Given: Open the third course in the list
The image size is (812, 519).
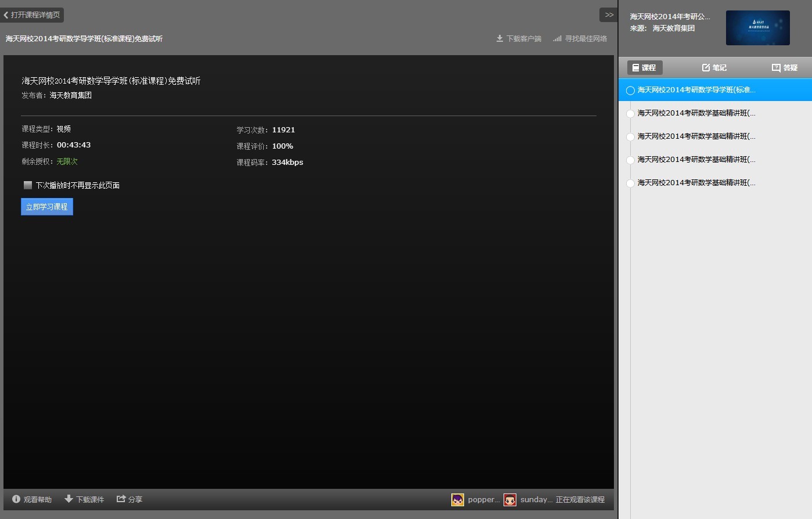Looking at the screenshot, I should pyautogui.click(x=696, y=136).
